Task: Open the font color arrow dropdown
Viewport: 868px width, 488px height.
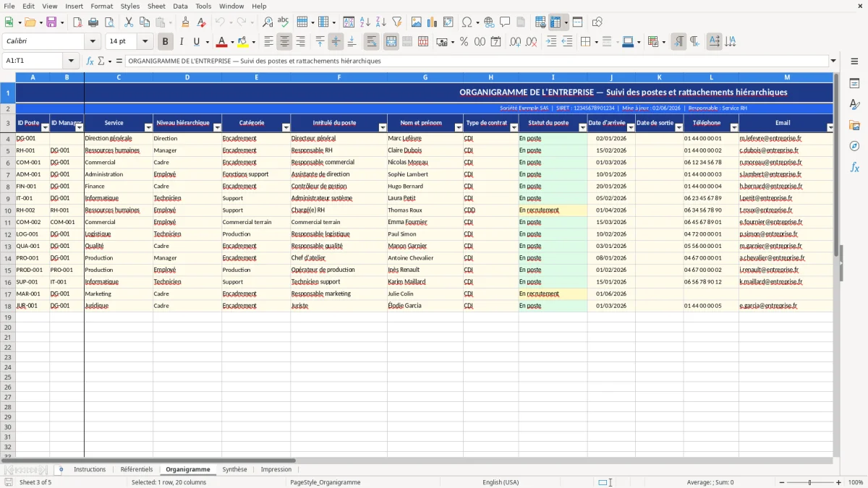Action: click(x=231, y=42)
